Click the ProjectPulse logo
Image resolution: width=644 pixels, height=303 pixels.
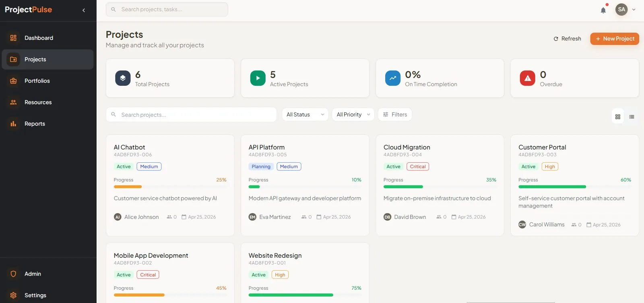pos(28,10)
